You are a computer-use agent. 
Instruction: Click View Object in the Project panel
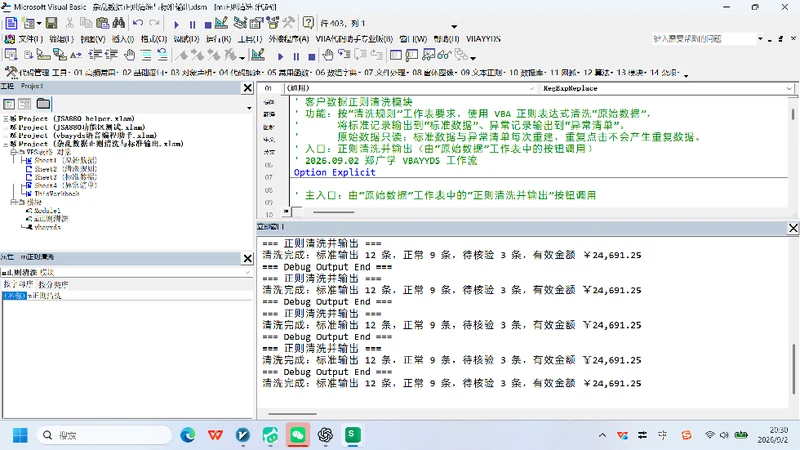24,104
